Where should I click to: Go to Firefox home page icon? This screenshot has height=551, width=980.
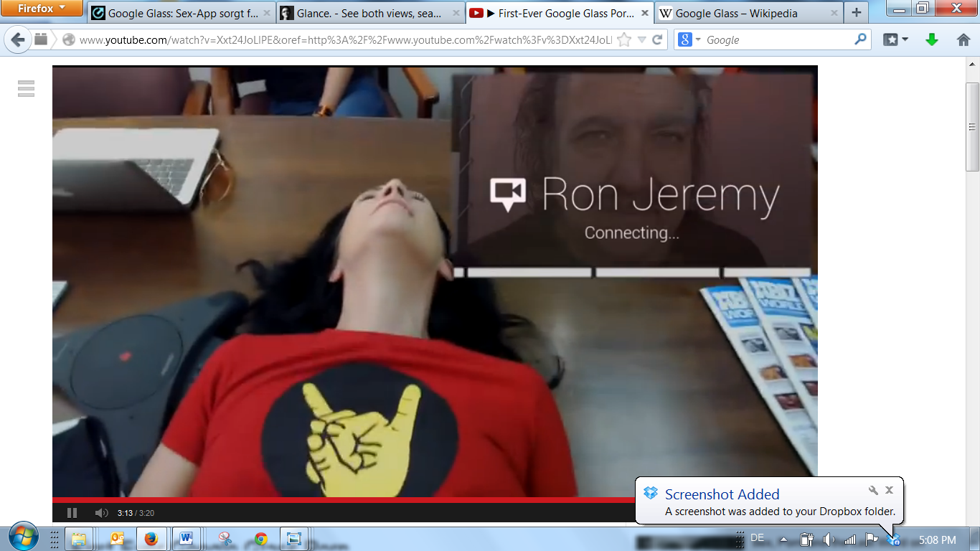(x=963, y=40)
